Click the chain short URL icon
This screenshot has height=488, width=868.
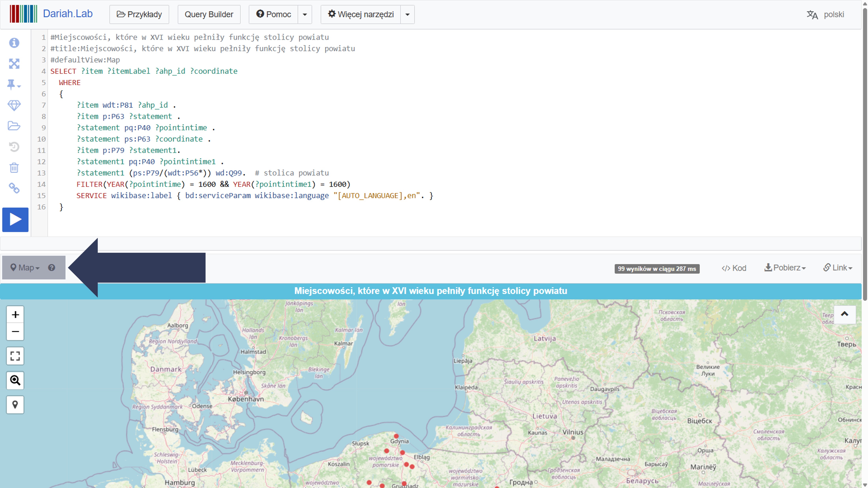coord(14,188)
